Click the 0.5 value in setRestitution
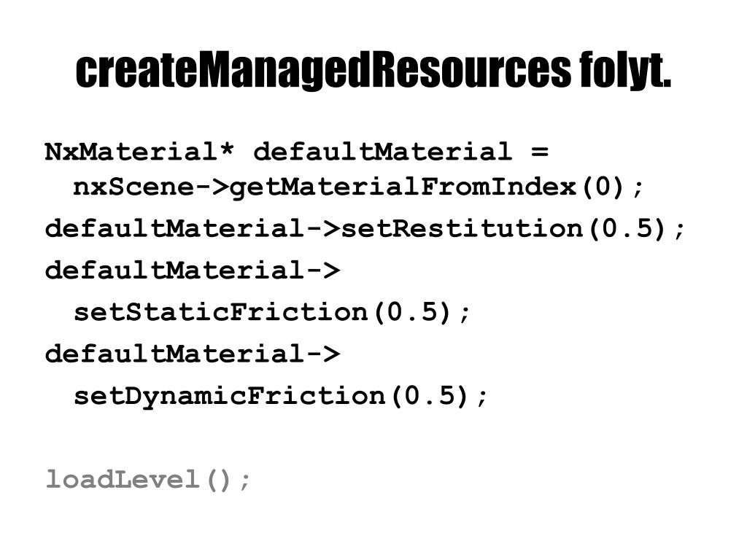The height and width of the screenshot is (560, 747). pyautogui.click(x=626, y=228)
